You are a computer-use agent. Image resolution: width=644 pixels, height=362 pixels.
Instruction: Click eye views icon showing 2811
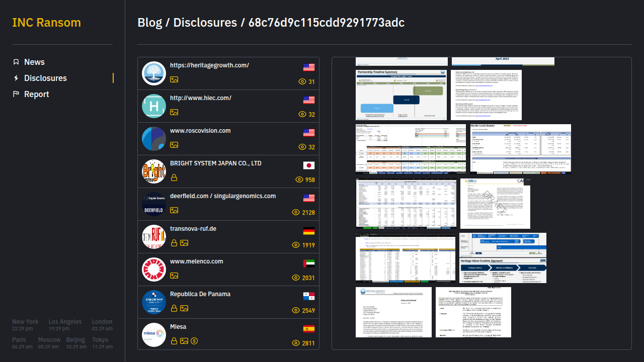point(296,343)
